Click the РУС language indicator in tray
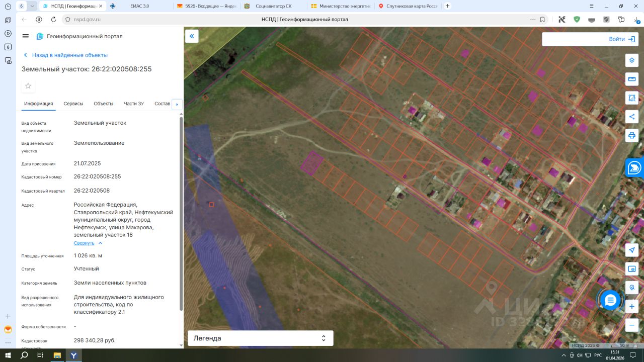This screenshot has width=644, height=362. coord(598,355)
